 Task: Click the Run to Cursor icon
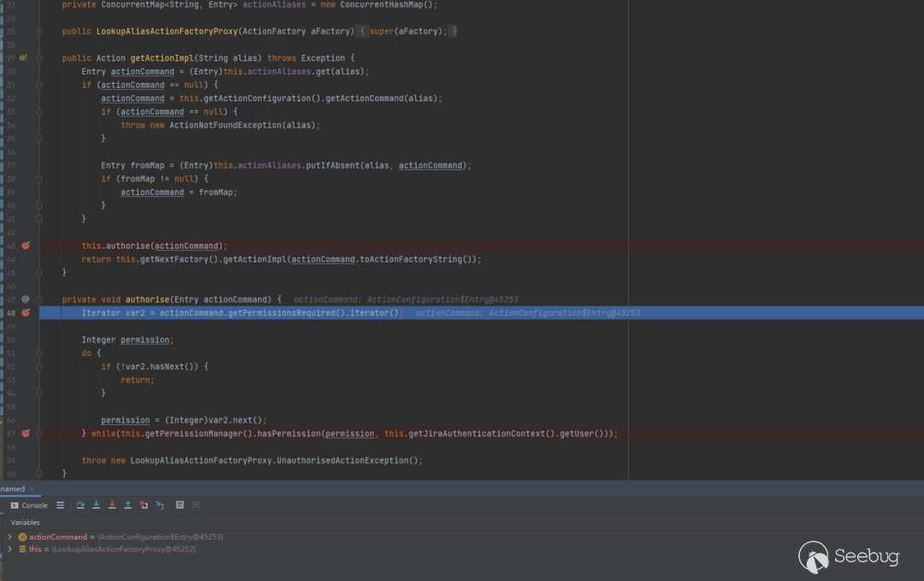pos(160,505)
